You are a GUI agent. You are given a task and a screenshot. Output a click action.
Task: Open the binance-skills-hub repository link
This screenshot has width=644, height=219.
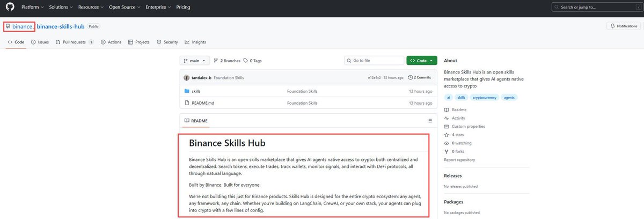click(61, 26)
